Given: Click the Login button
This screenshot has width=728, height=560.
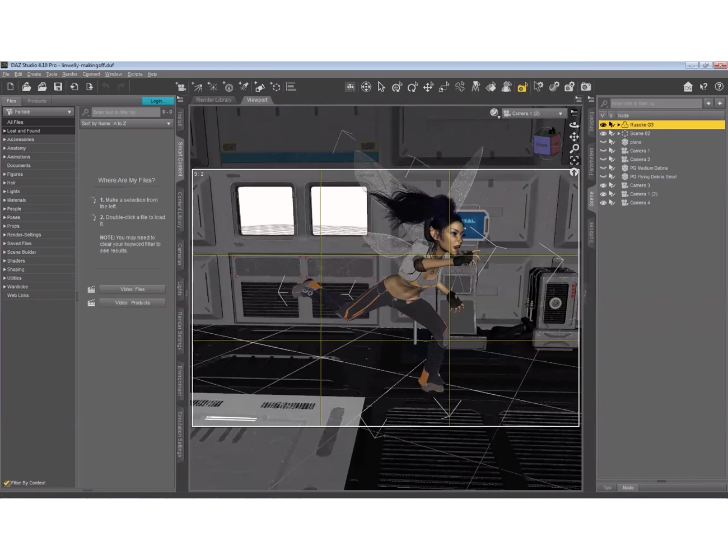Looking at the screenshot, I should tap(157, 101).
